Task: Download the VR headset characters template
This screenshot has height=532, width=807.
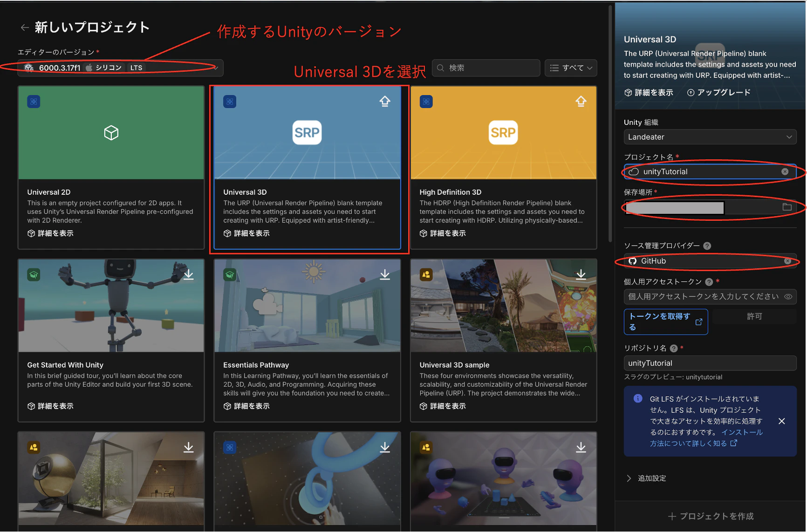Action: (581, 447)
